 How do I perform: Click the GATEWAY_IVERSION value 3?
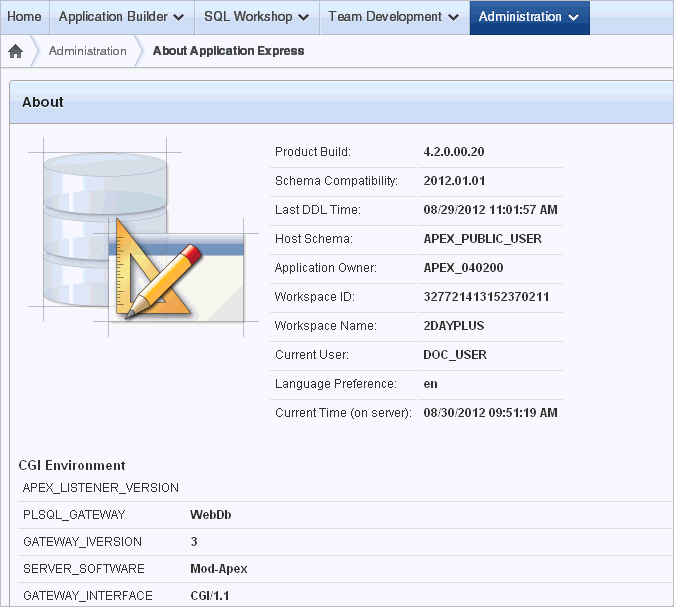click(x=194, y=542)
